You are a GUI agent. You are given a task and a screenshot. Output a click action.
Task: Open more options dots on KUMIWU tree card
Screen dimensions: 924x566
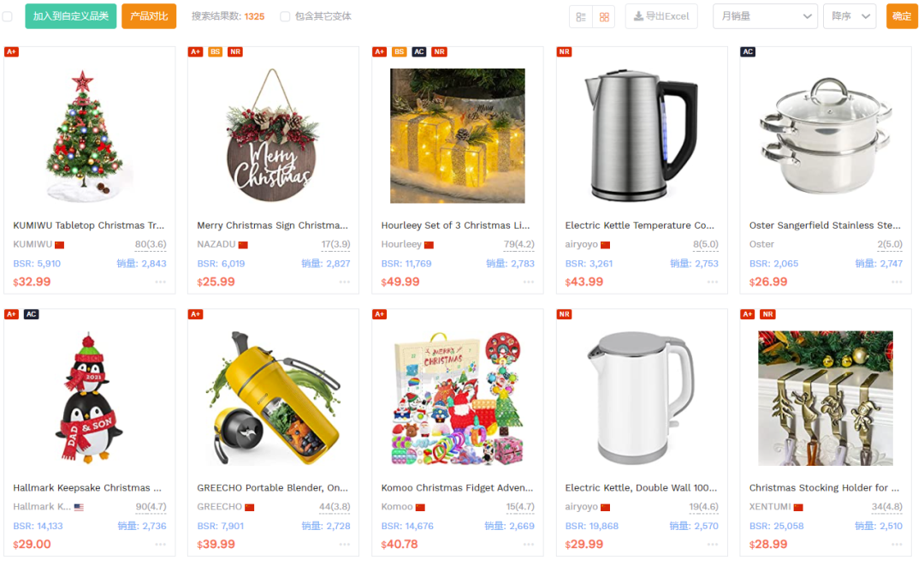click(x=160, y=282)
